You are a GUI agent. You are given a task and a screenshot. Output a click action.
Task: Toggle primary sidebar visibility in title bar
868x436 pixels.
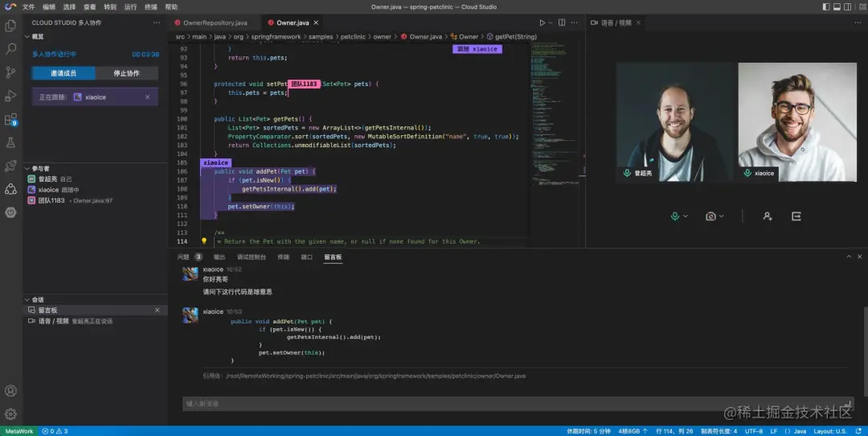point(826,6)
